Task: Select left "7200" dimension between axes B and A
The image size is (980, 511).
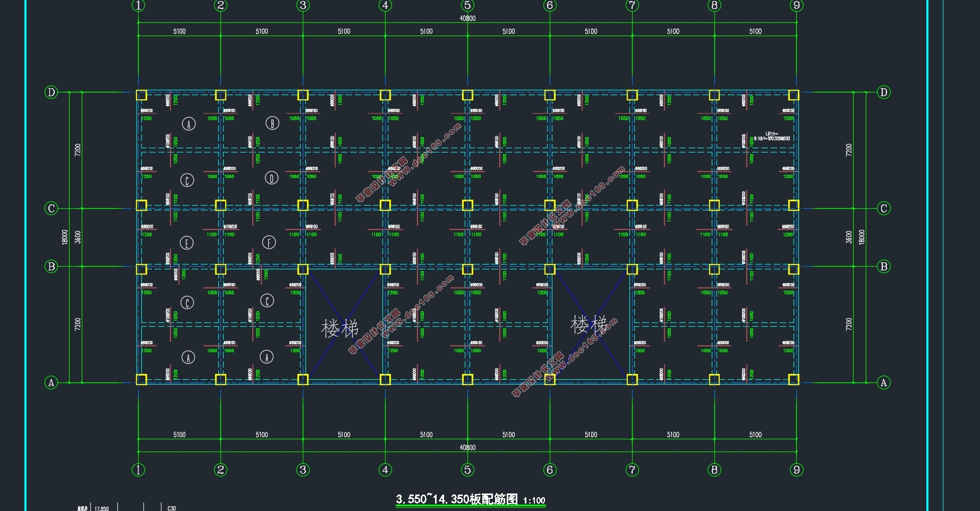Action: [78, 324]
